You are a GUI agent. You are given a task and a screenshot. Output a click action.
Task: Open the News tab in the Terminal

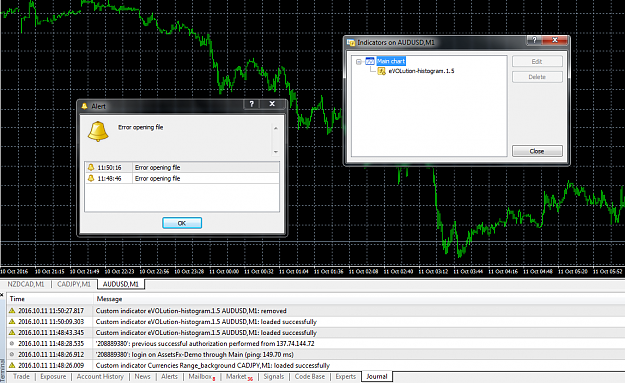[x=142, y=377]
